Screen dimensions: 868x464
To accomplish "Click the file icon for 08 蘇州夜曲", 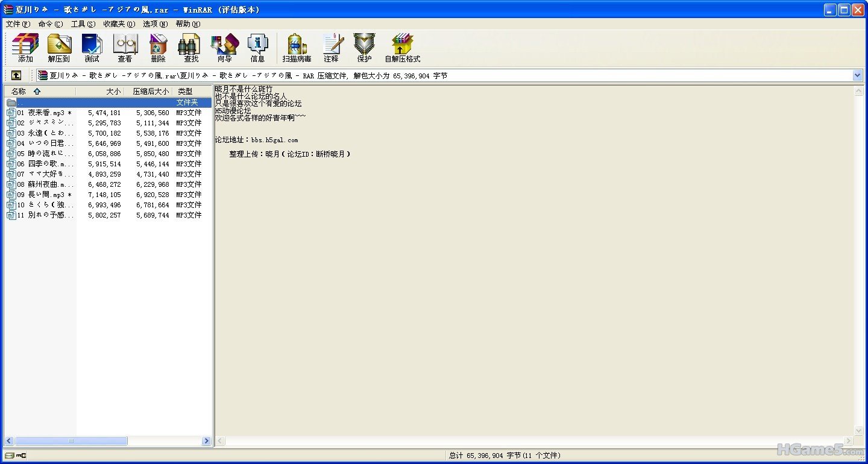I will pos(11,184).
